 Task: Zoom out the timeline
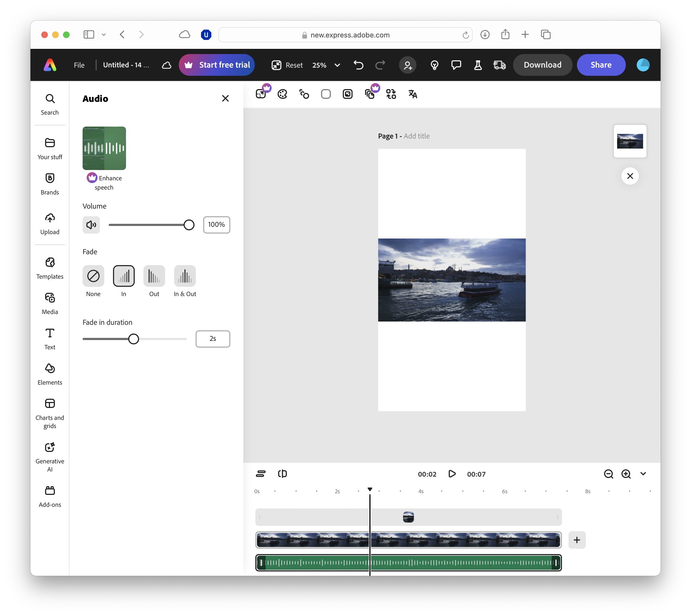pyautogui.click(x=608, y=474)
